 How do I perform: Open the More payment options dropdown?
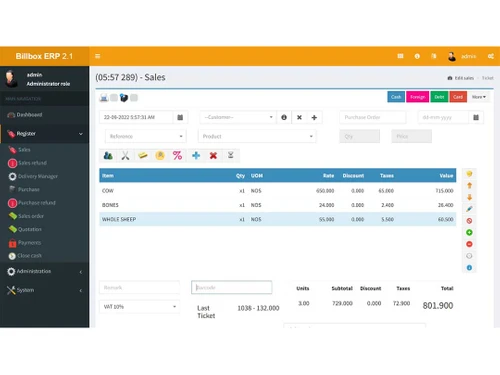pos(479,97)
